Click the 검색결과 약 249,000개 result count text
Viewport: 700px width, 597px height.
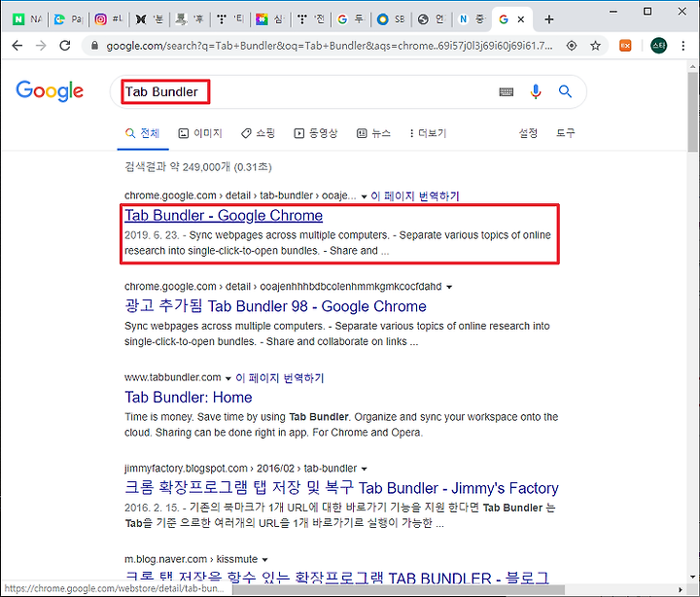197,167
